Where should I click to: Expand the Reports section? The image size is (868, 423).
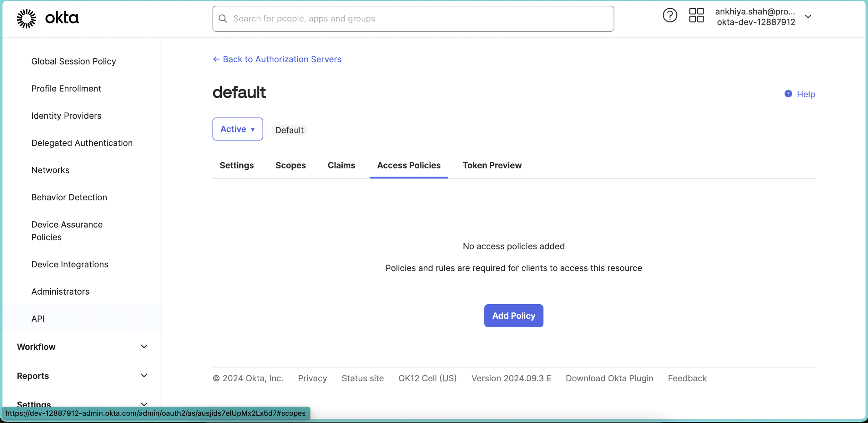pos(144,375)
